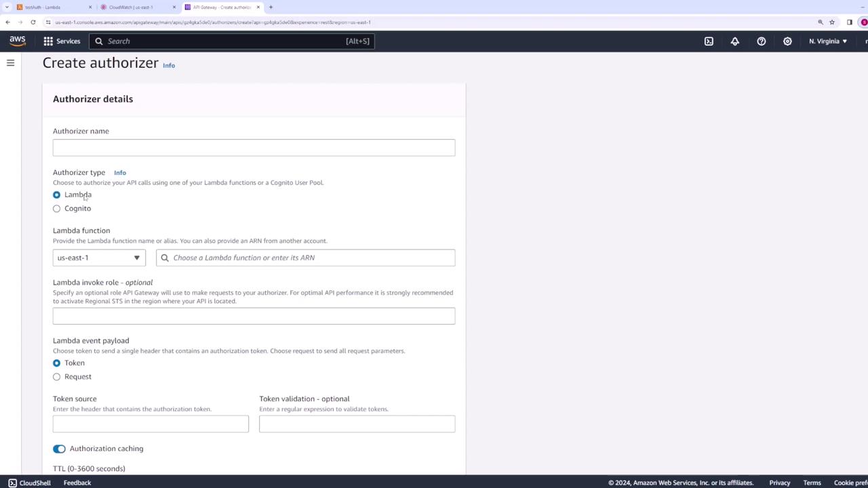Select the API Gateway Create authorizer tab
The width and height of the screenshot is (868, 488).
[222, 7]
